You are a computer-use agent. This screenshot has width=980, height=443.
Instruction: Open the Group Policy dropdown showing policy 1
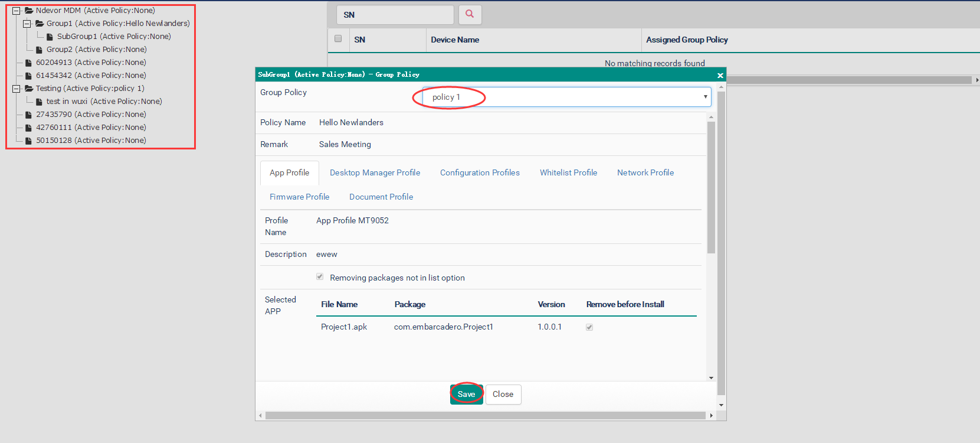click(566, 97)
